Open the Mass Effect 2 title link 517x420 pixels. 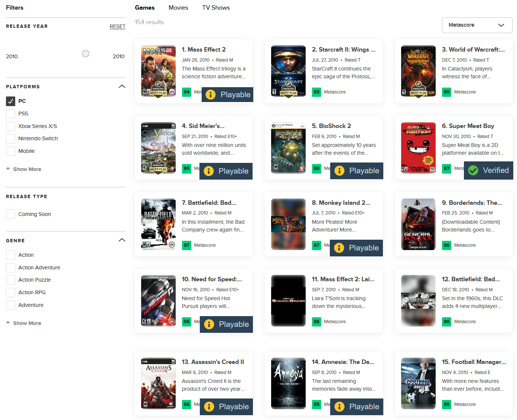204,49
